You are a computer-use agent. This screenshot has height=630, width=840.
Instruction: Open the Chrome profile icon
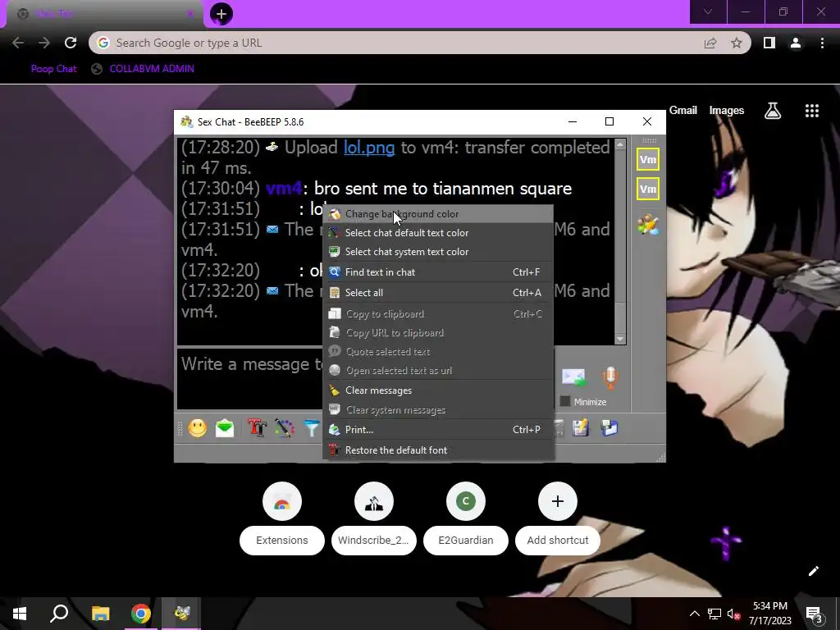796,43
